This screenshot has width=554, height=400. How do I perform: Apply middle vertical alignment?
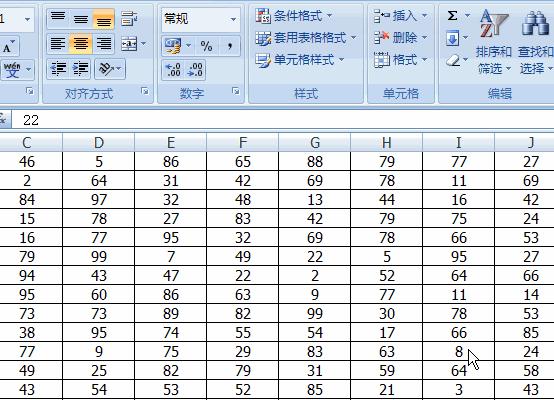81,18
